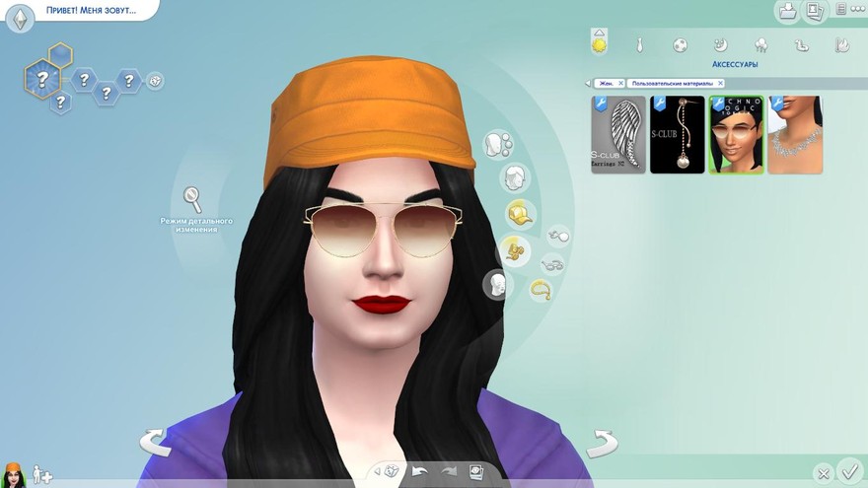
Task: Enable detailed edit mode magnifier icon
Action: pos(192,199)
